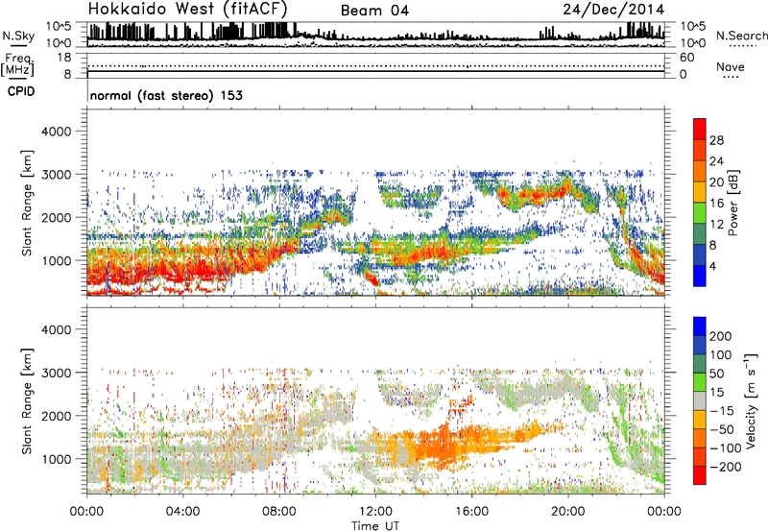The width and height of the screenshot is (768, 532).
Task: Click the "1000" tick of the velocity panel
Action: tap(57, 459)
